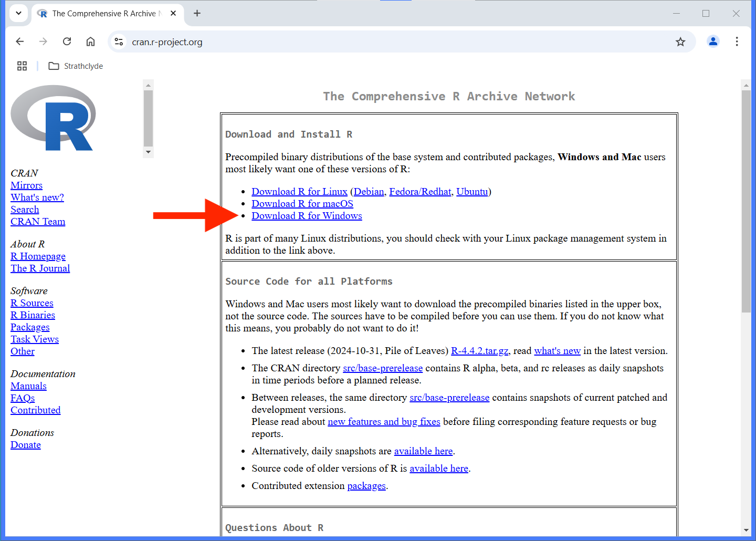Open contributed extension packages link

pos(366,486)
